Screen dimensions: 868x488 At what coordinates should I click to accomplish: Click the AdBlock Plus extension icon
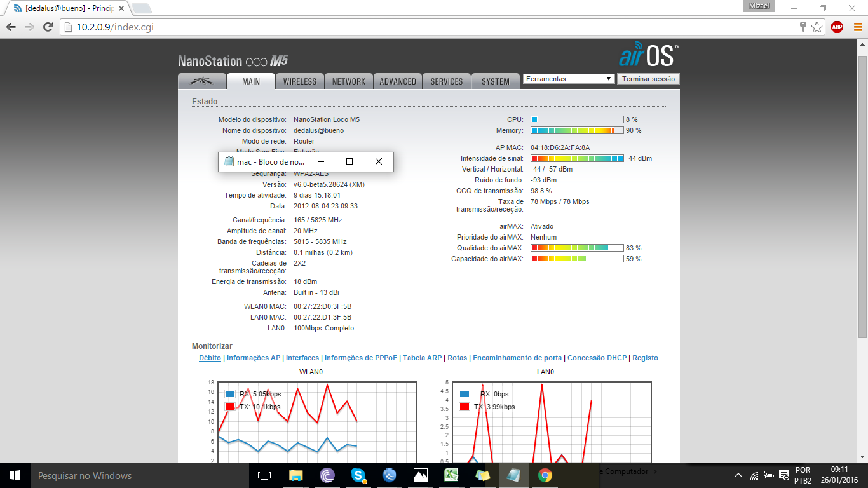coord(837,27)
